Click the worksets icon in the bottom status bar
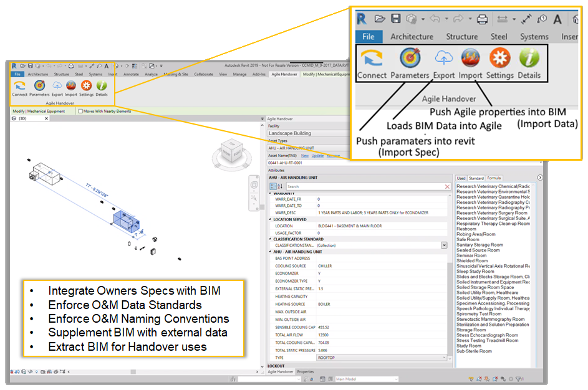The image size is (588, 390). click(233, 379)
